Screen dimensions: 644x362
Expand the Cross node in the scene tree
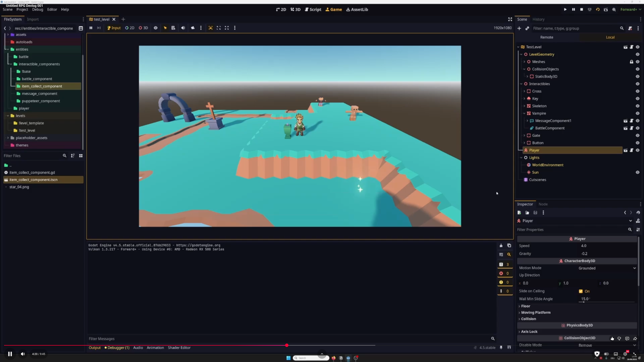pos(524,91)
